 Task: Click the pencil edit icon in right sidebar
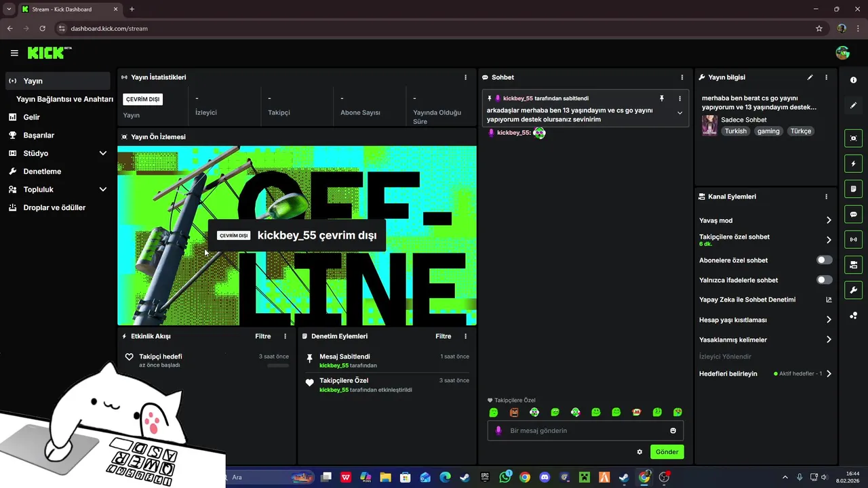tap(853, 106)
